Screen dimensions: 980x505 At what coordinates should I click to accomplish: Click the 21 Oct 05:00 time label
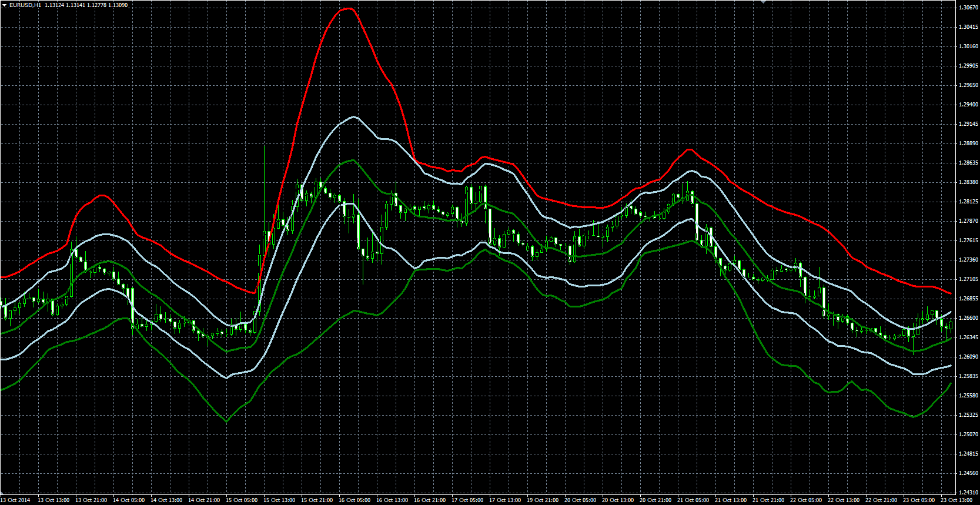pos(693,500)
